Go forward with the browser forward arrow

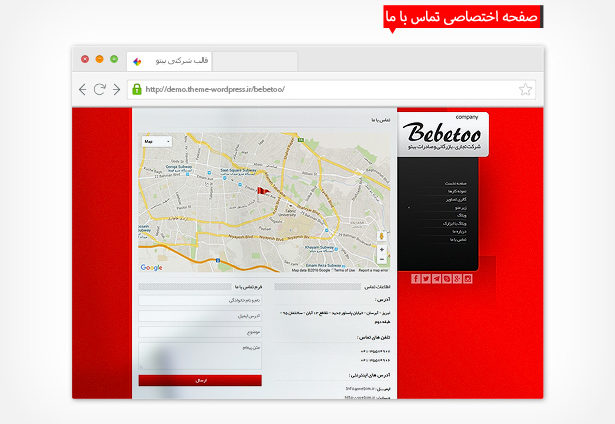click(116, 89)
